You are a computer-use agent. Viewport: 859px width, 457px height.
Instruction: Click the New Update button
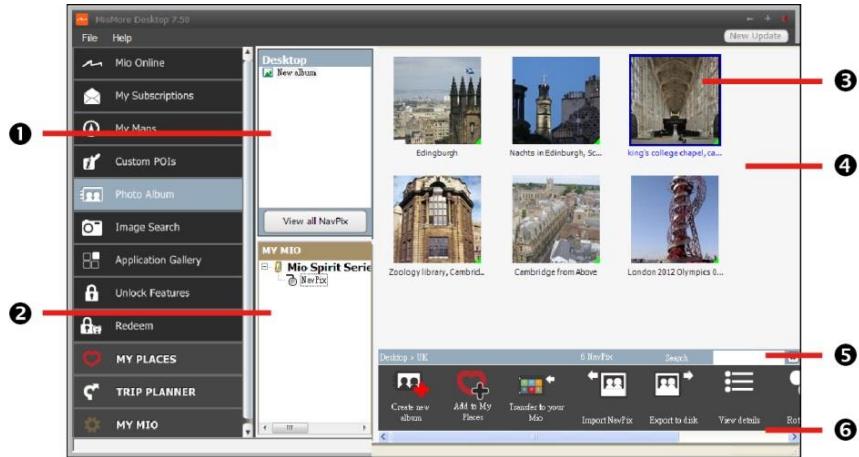(x=755, y=36)
